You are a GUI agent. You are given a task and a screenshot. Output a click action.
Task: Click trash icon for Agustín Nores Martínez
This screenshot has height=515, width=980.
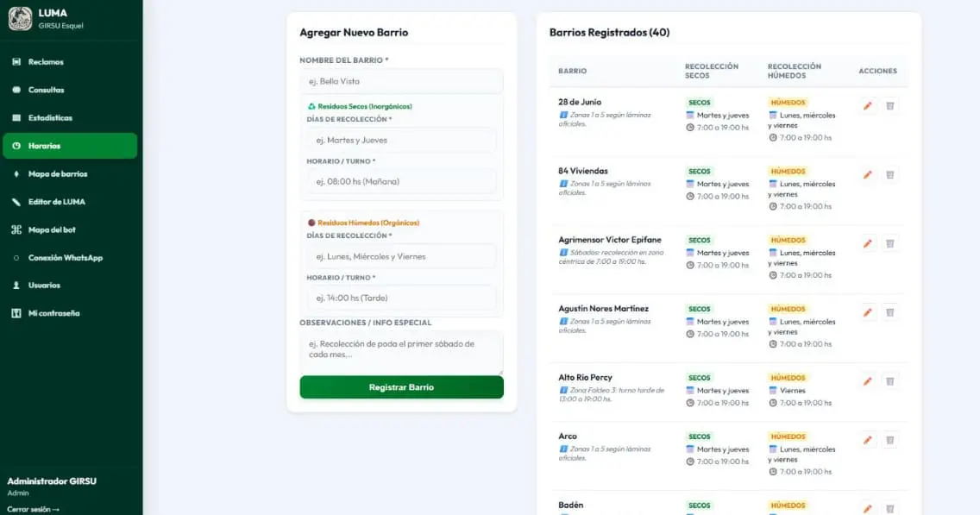coord(890,312)
